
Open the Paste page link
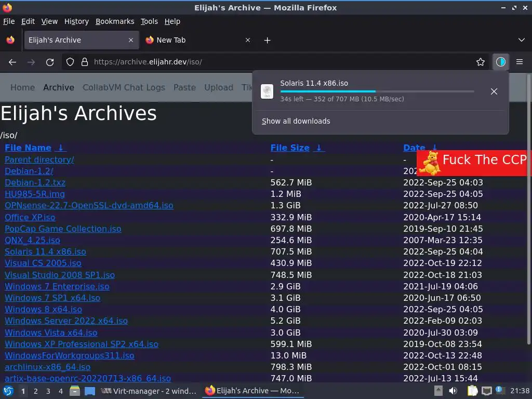pyautogui.click(x=184, y=87)
